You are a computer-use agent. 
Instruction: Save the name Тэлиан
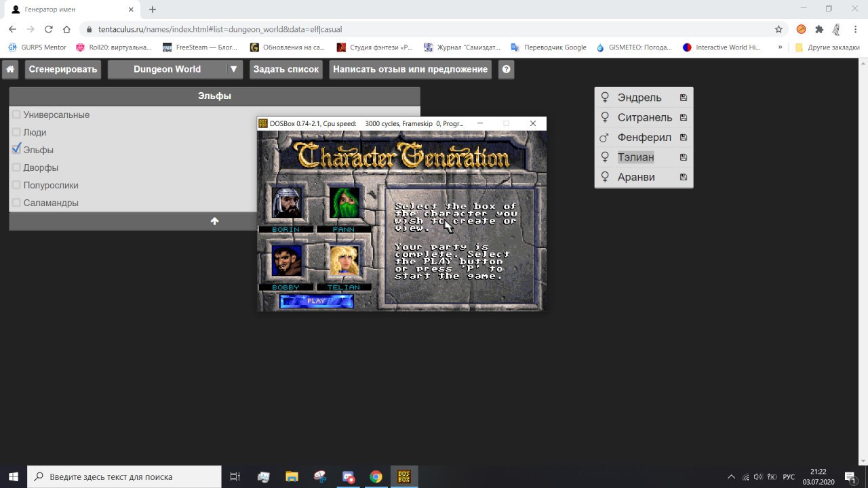click(x=684, y=157)
